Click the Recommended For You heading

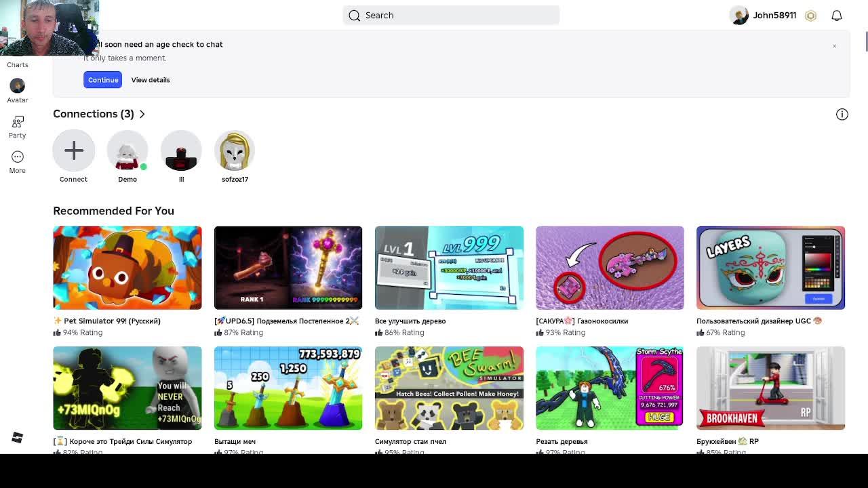coord(113,211)
